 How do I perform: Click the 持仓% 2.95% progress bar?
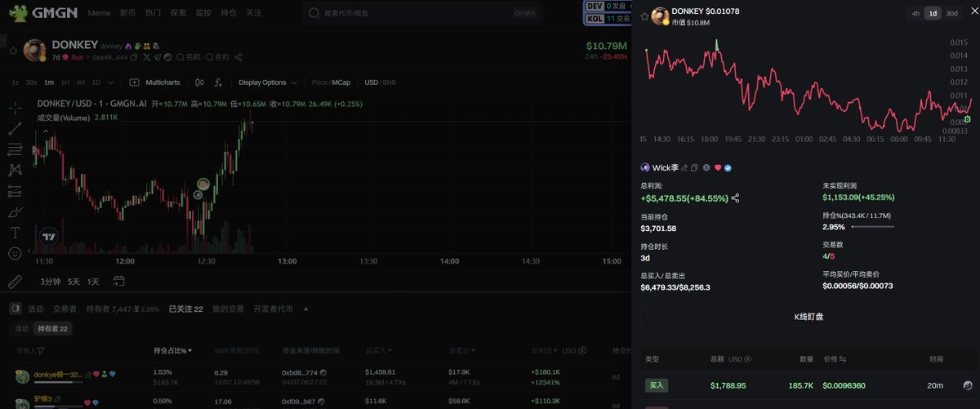coord(873,226)
